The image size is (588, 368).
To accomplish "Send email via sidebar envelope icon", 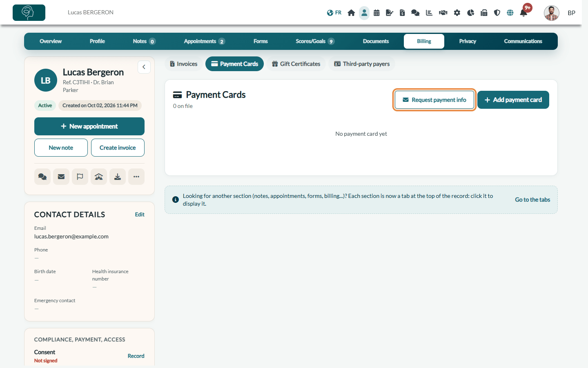I will point(61,177).
